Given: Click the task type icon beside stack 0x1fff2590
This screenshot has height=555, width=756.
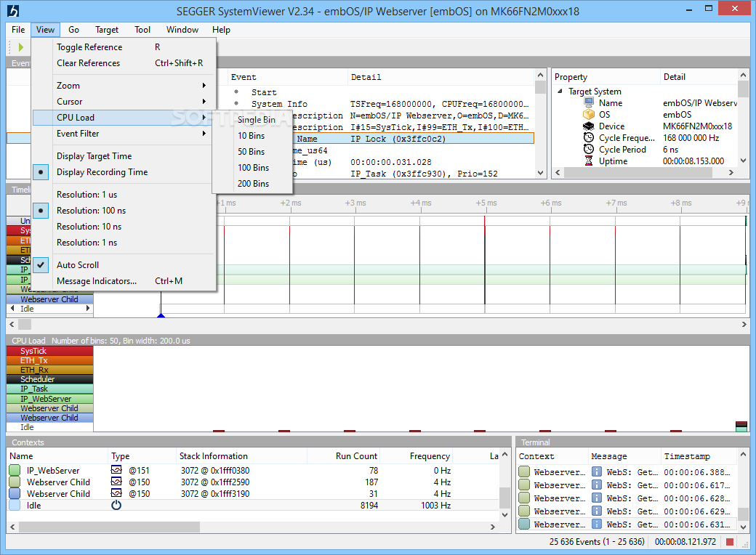Looking at the screenshot, I should point(116,482).
